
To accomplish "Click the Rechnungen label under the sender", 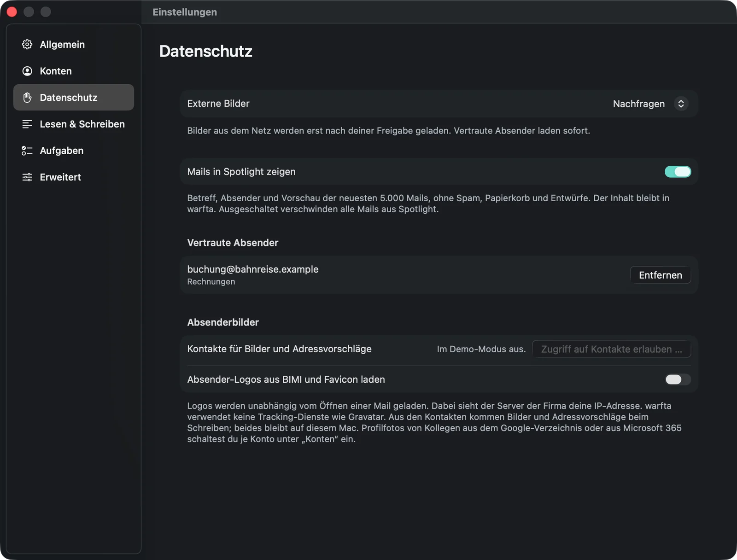I will (211, 282).
